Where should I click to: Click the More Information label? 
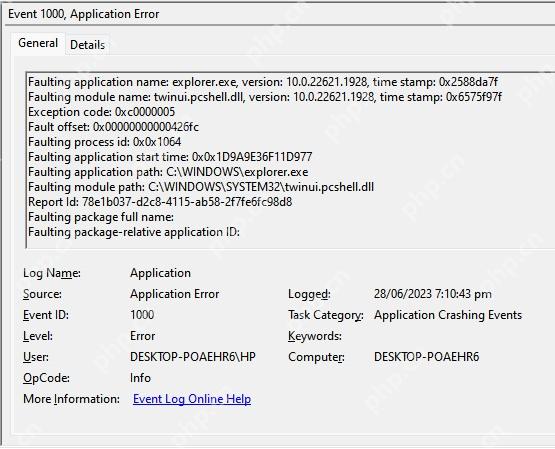pos(71,399)
